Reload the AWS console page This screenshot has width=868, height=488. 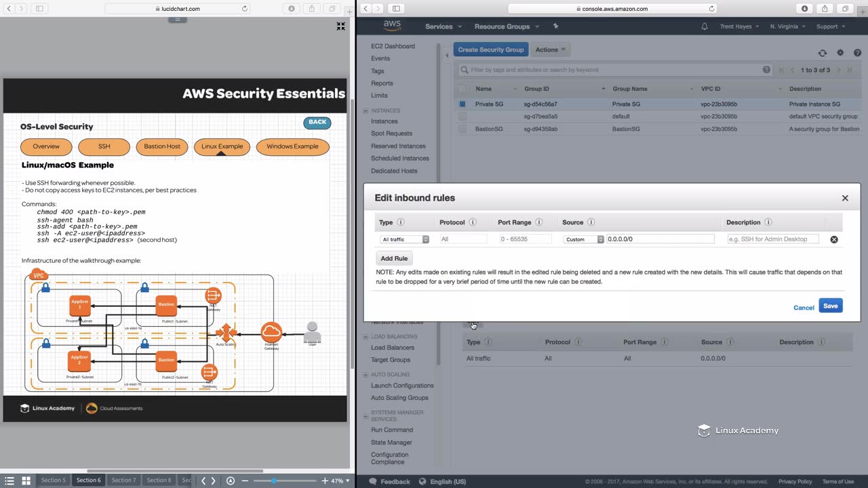[x=711, y=9]
